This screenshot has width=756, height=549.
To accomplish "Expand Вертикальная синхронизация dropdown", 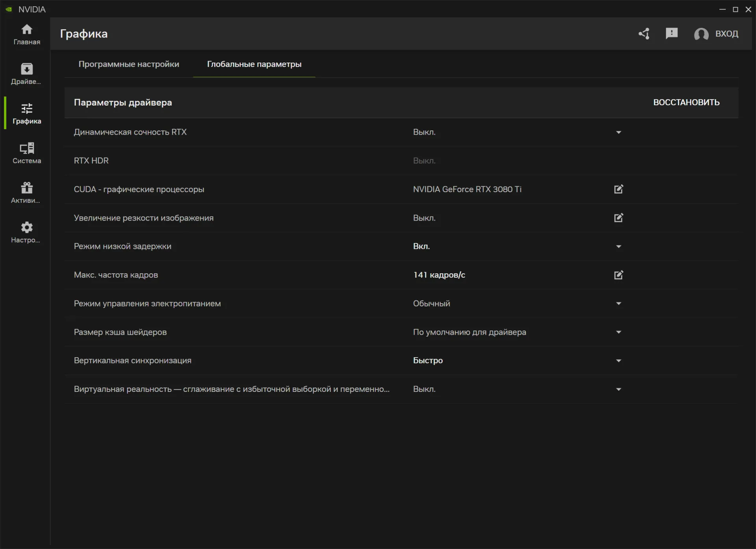I will click(x=619, y=361).
